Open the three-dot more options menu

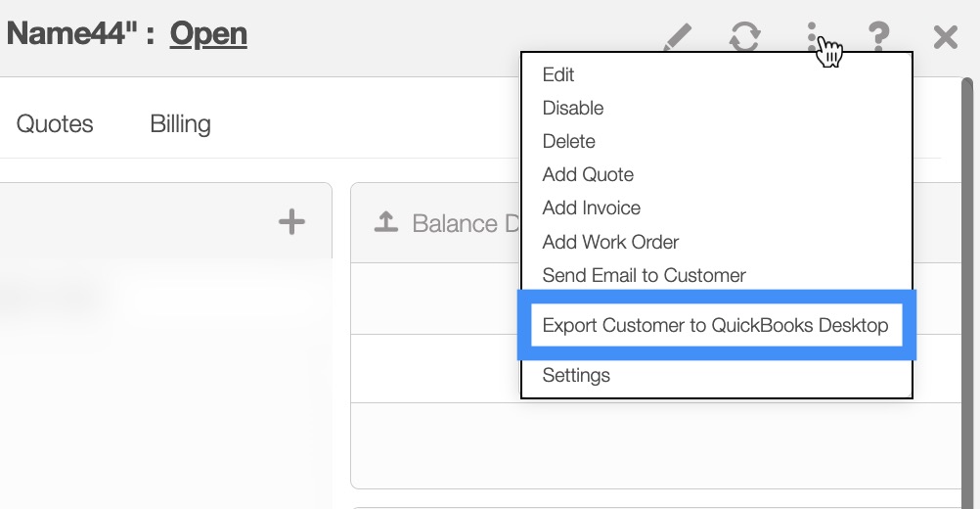[812, 38]
